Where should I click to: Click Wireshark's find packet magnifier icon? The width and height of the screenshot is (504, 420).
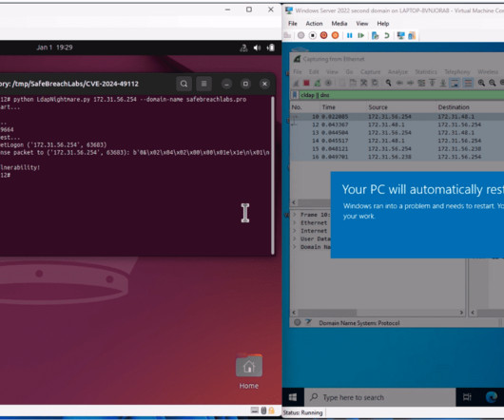(388, 83)
